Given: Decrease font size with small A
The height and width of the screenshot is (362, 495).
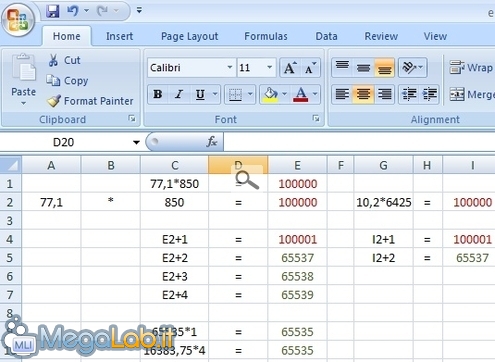Looking at the screenshot, I should point(310,68).
